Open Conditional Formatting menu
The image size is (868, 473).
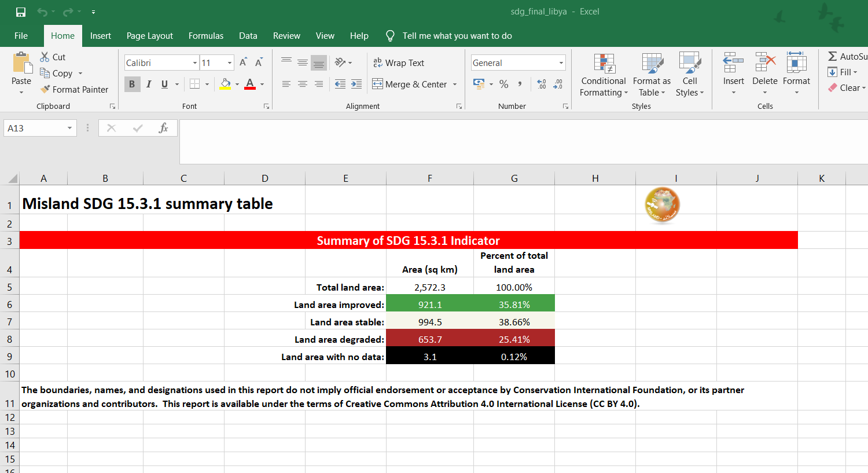click(x=604, y=75)
